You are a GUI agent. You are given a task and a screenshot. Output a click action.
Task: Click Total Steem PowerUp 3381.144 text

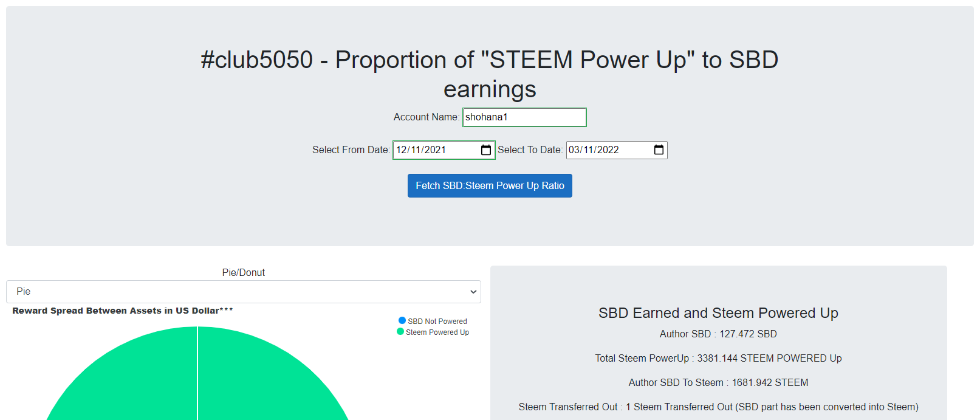(x=718, y=358)
